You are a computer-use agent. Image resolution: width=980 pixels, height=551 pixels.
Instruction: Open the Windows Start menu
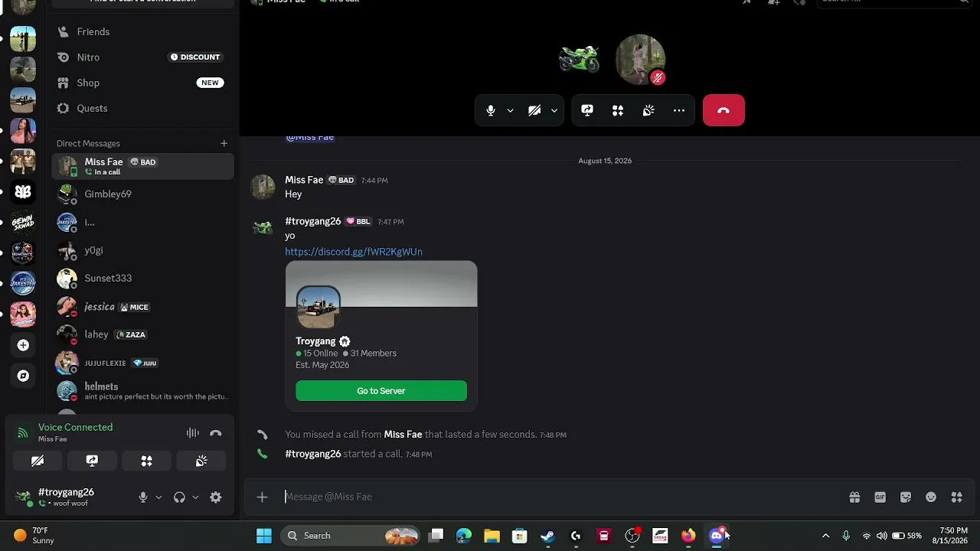(x=264, y=536)
